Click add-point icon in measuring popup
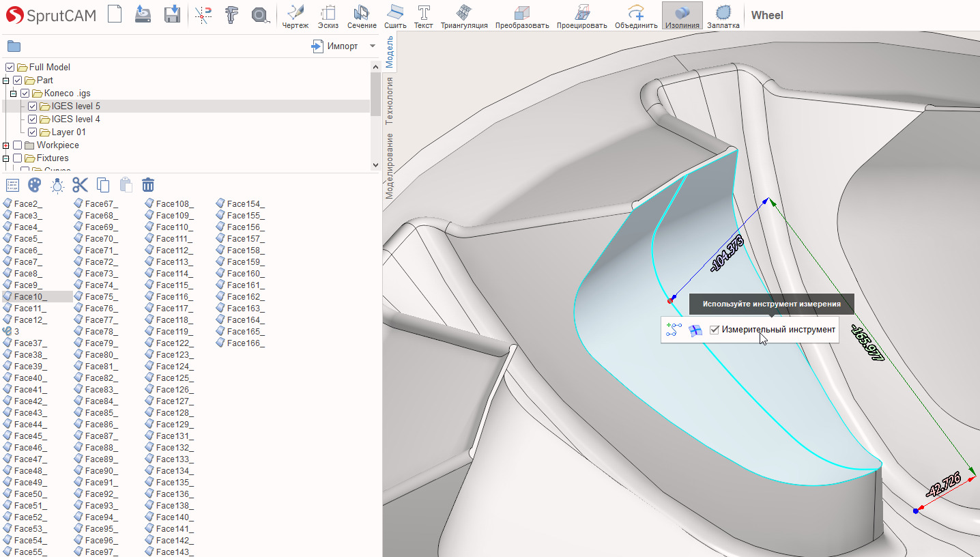 (674, 330)
